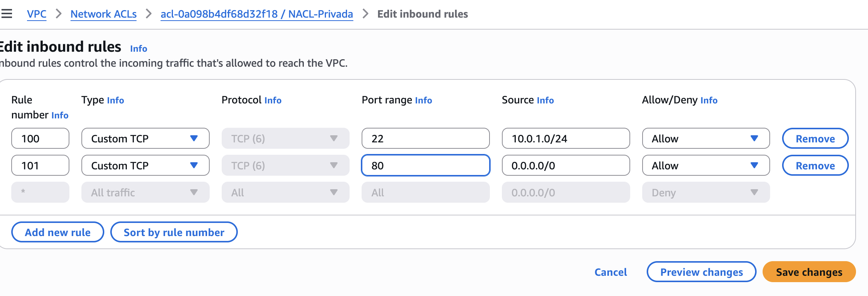
Task: Click the rule number field containing 100
Action: 40,139
